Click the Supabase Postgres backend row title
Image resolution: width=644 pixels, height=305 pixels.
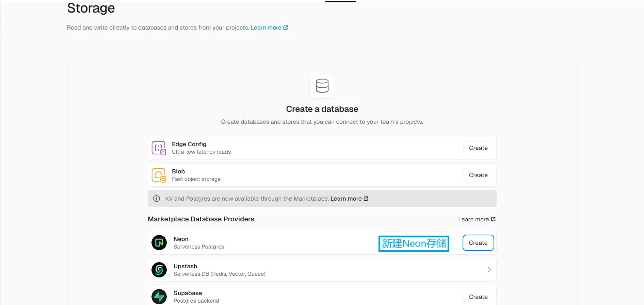click(188, 293)
